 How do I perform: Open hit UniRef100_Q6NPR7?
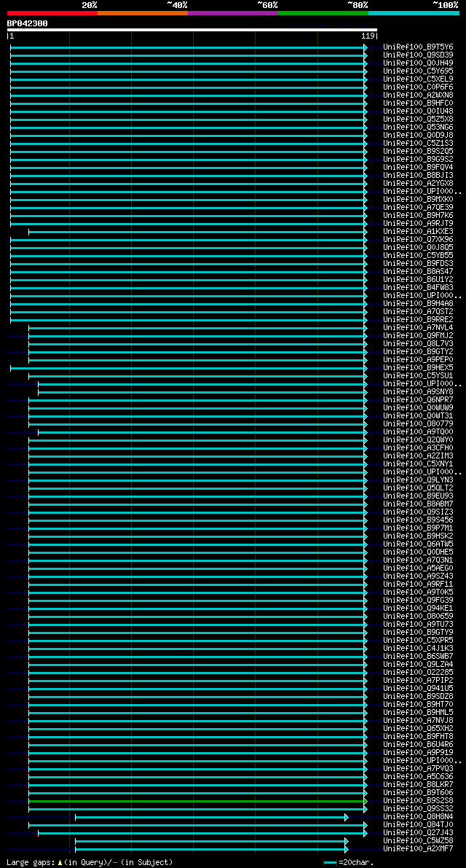click(x=418, y=400)
